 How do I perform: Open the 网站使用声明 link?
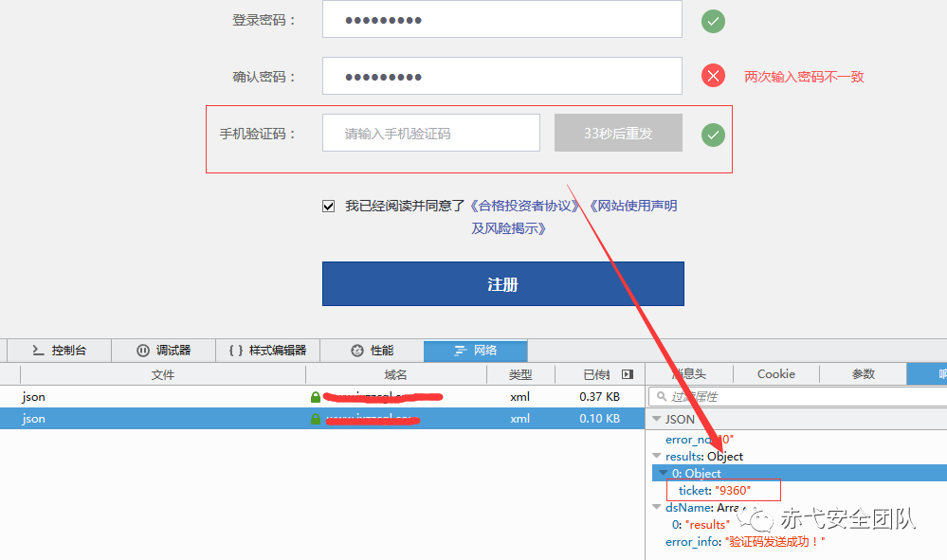tap(632, 206)
